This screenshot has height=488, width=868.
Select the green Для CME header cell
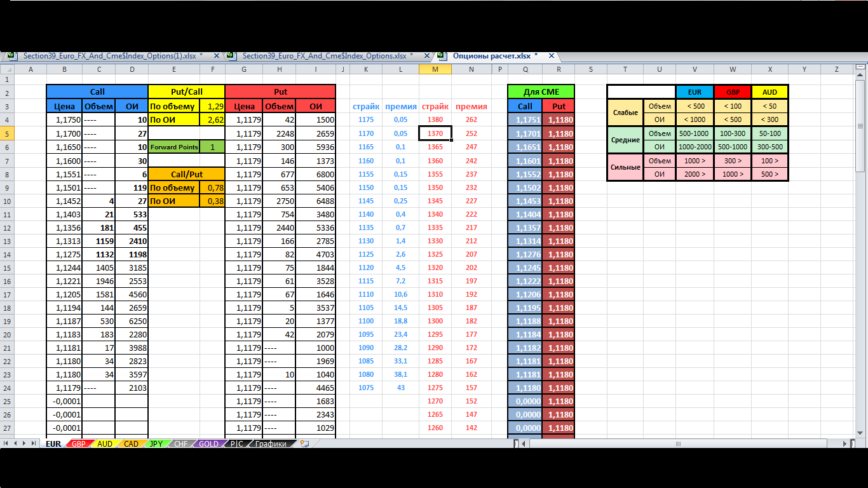click(541, 91)
